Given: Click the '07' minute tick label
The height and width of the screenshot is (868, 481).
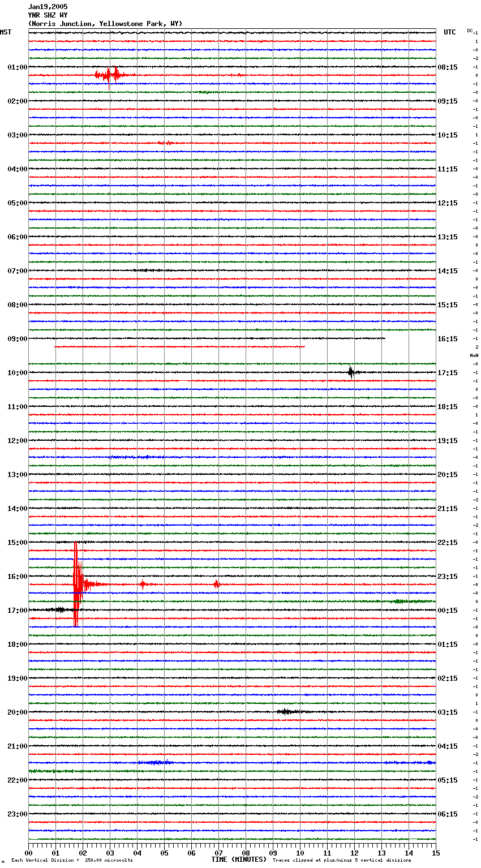Looking at the screenshot, I should point(218,853).
